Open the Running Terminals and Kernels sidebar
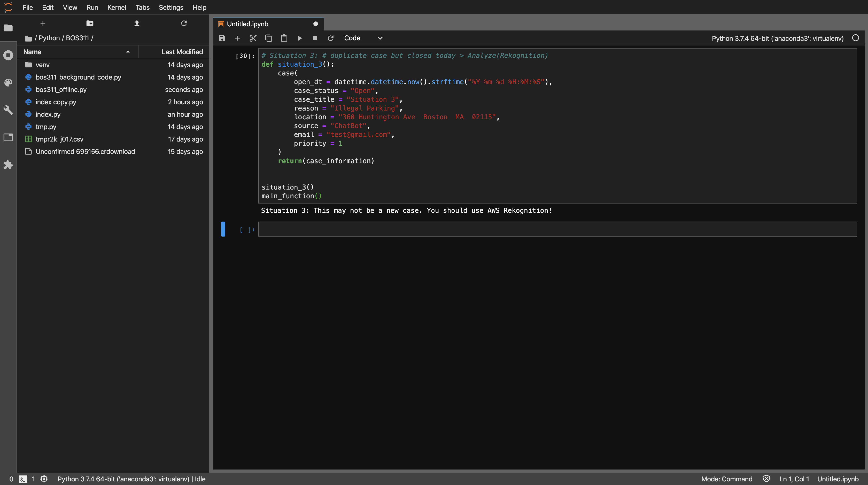The height and width of the screenshot is (485, 868). (8, 55)
